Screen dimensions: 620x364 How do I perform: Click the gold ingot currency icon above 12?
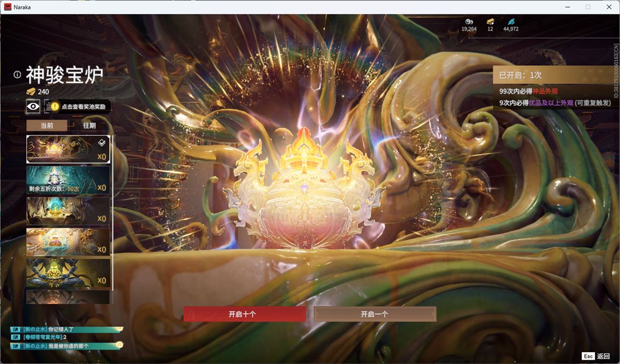coord(490,21)
